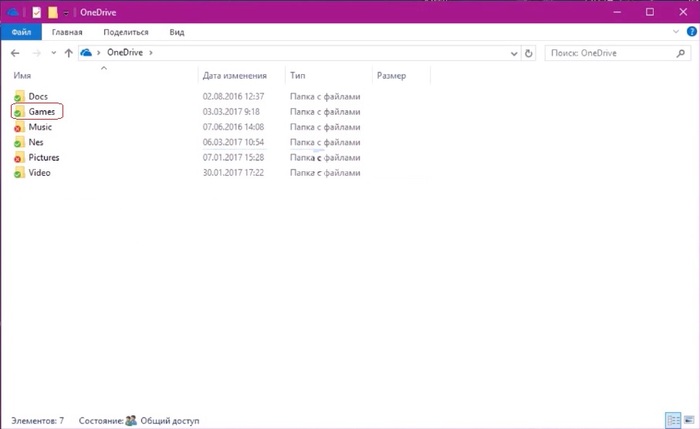Go up one level with up arrow

click(68, 53)
